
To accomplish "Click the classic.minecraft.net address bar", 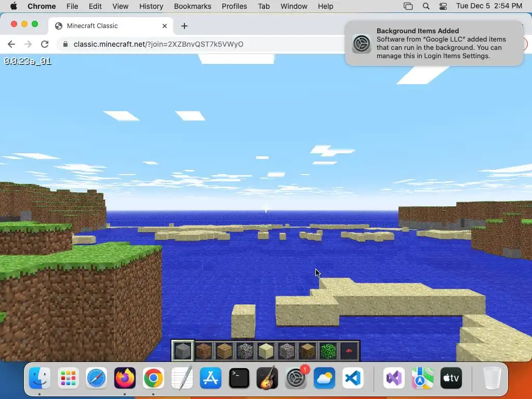I will (x=158, y=44).
